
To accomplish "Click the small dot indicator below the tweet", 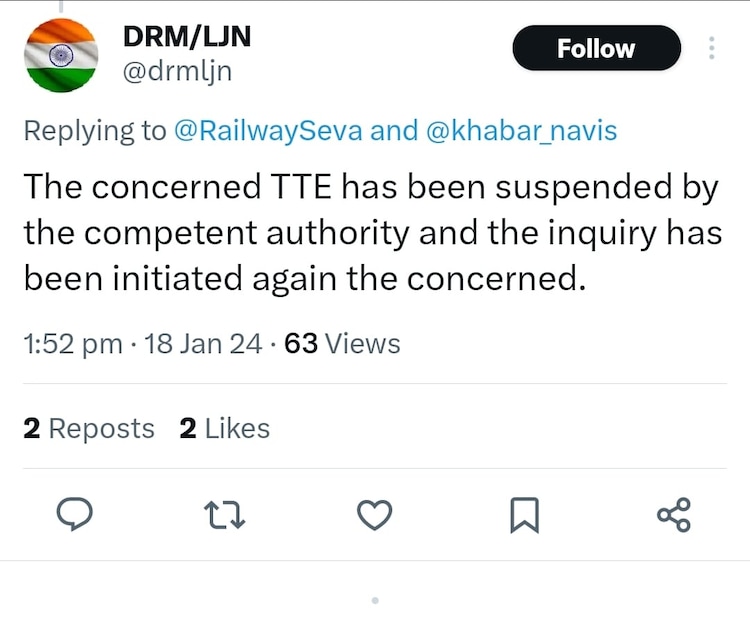I will [375, 600].
